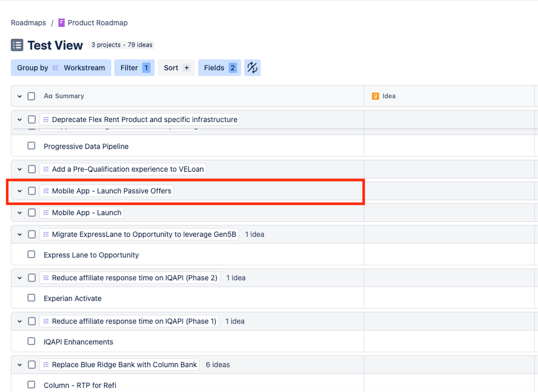Collapse the Add a Pre-Qualification experience group
Viewport: 538px width, 392px height.
pos(19,170)
